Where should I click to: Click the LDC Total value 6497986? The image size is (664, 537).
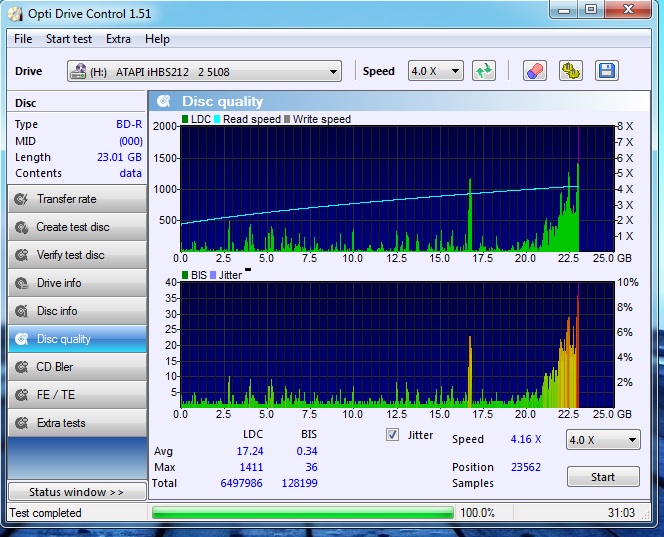(241, 483)
